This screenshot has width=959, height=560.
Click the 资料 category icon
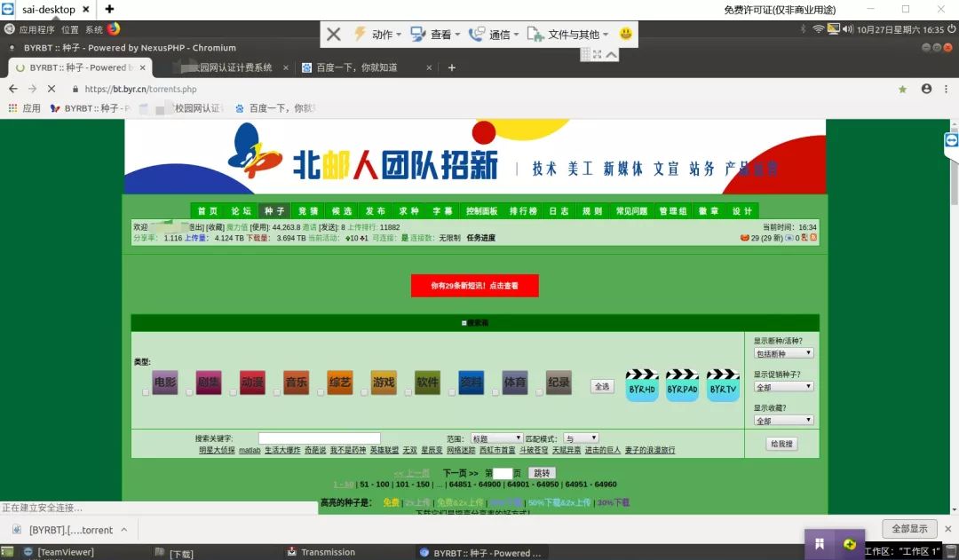471,383
